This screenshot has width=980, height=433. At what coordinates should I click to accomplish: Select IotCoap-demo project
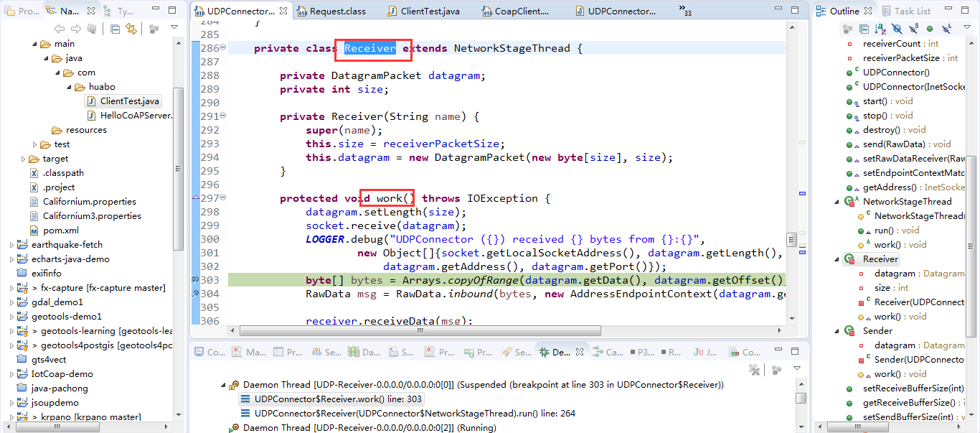[x=55, y=374]
